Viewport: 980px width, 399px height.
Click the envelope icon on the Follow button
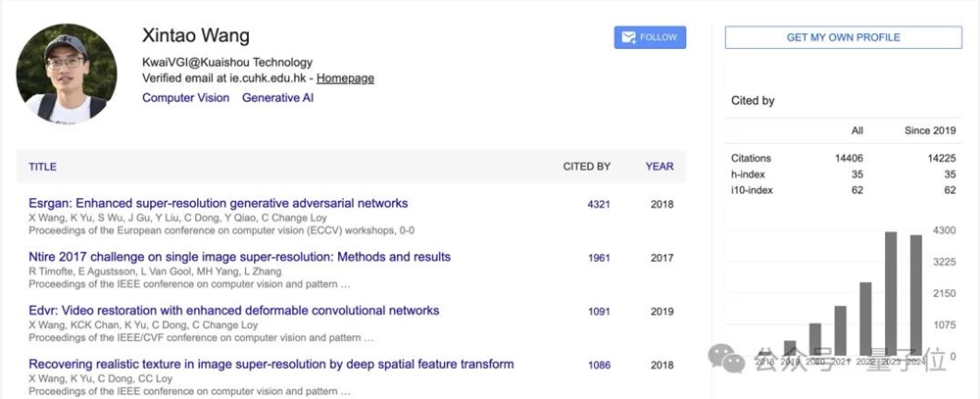(627, 37)
